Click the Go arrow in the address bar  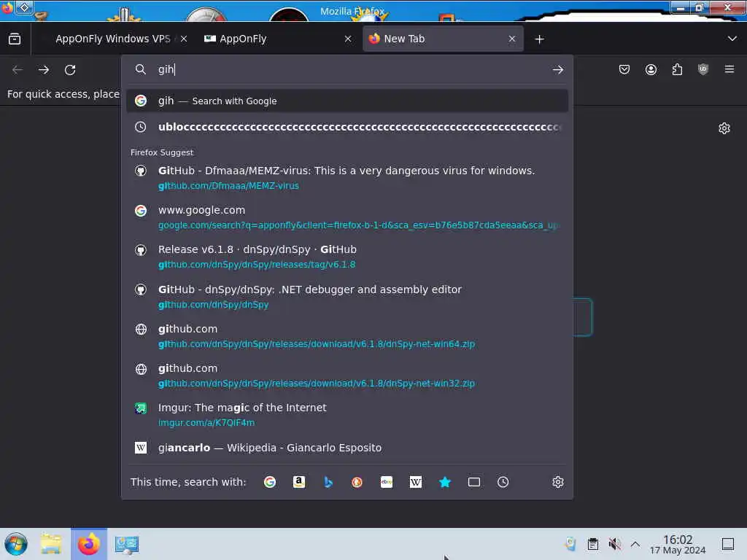coord(558,70)
